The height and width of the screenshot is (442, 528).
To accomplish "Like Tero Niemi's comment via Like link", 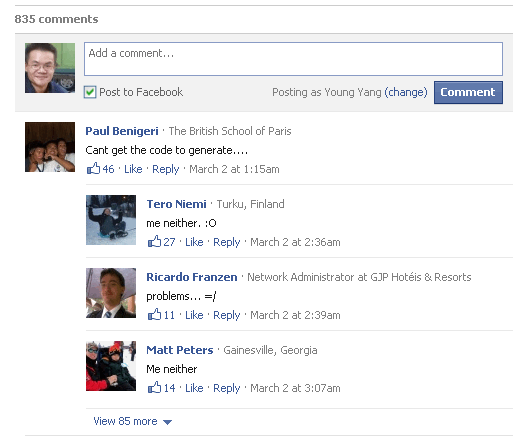I will click(194, 242).
